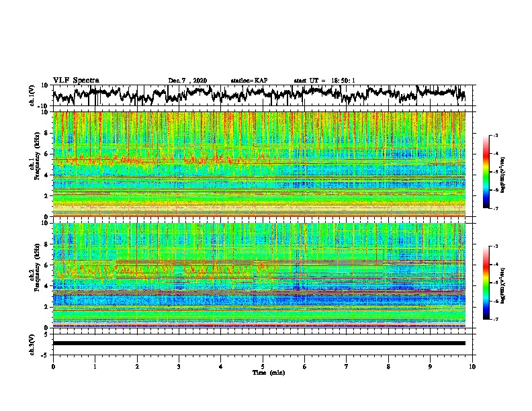532x411 pixels.
Task: Click time axis tick label "6"
Action: pos(304,367)
